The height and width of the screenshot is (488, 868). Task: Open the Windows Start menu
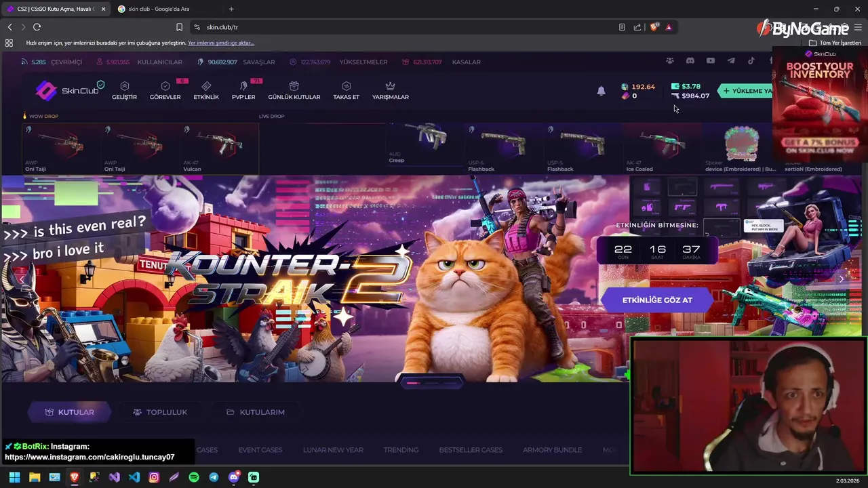click(14, 477)
